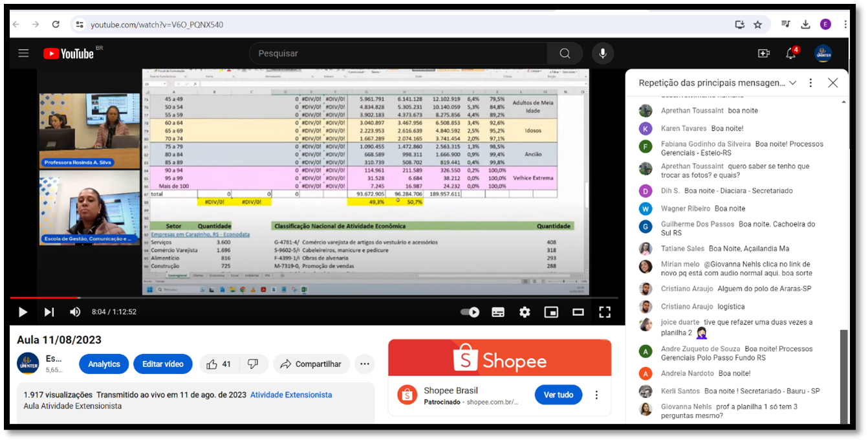Open the Atividade Extensionista link
868x442 pixels.
coord(291,395)
